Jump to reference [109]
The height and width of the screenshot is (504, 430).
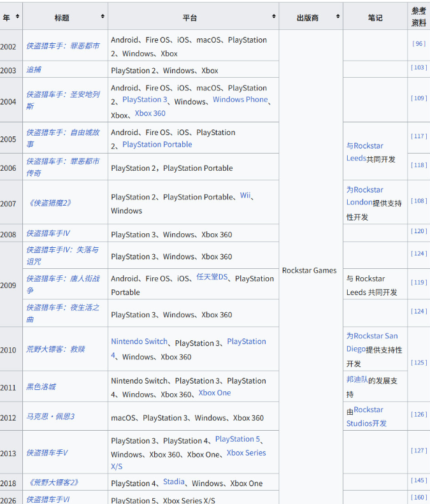click(x=419, y=98)
